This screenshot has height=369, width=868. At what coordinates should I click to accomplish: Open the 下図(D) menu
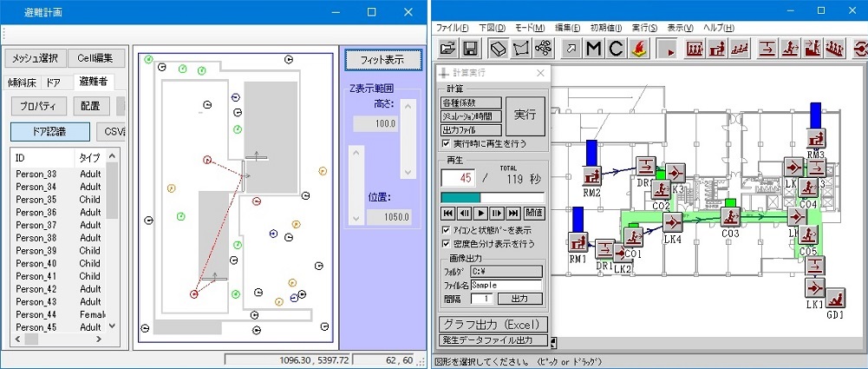(x=493, y=28)
